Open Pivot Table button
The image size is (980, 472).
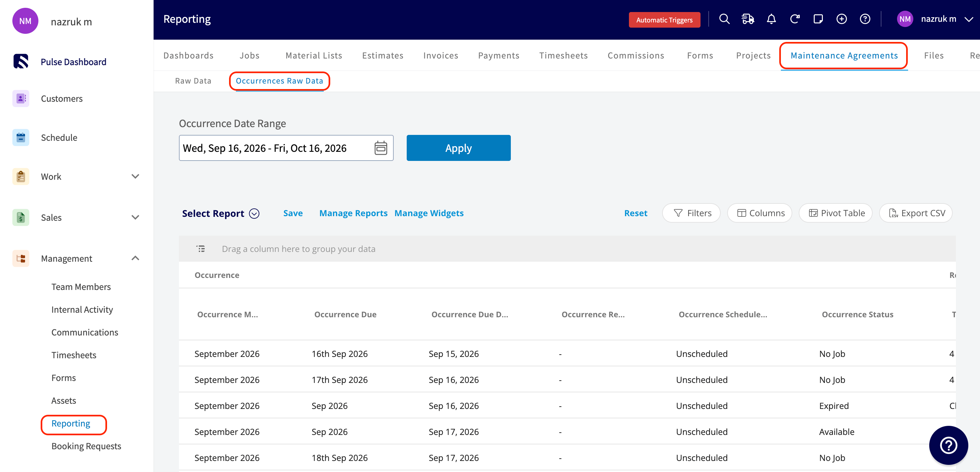coord(836,213)
